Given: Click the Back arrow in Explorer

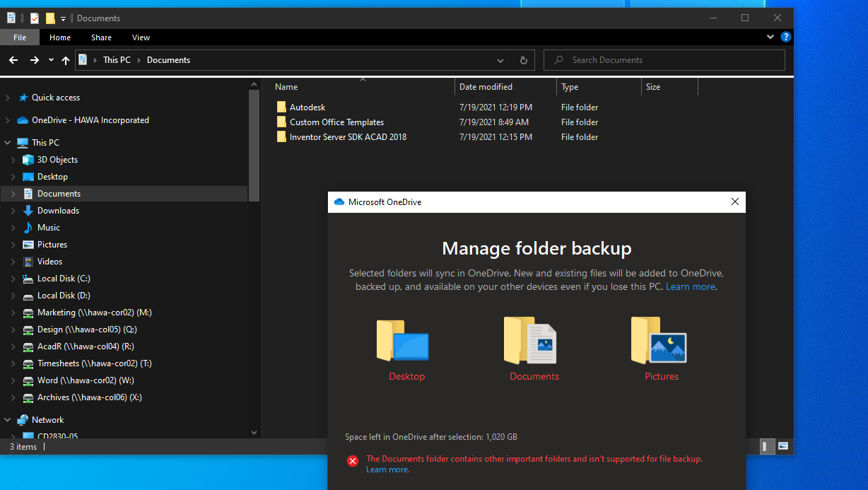Looking at the screenshot, I should (13, 60).
